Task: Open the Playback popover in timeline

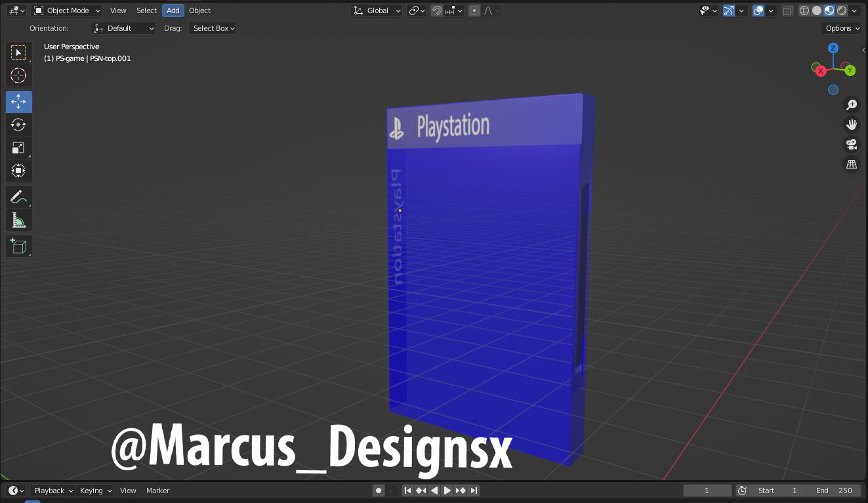Action: click(53, 491)
